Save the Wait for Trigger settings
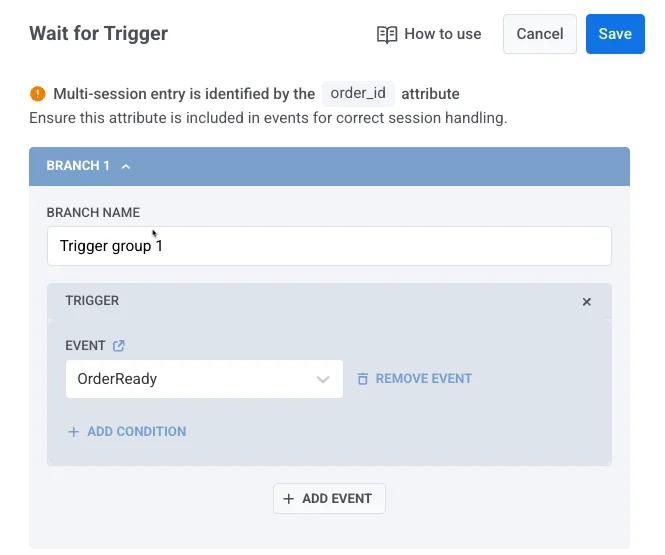The height and width of the screenshot is (555, 665). (x=615, y=34)
